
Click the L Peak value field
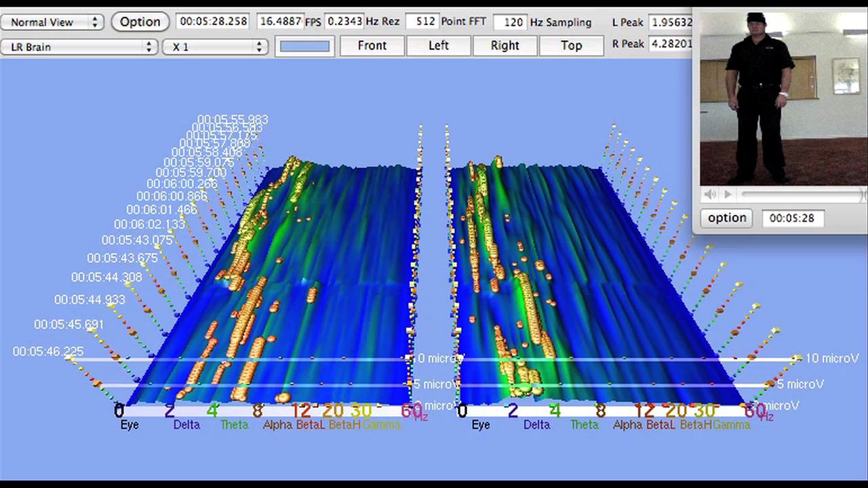tap(670, 22)
